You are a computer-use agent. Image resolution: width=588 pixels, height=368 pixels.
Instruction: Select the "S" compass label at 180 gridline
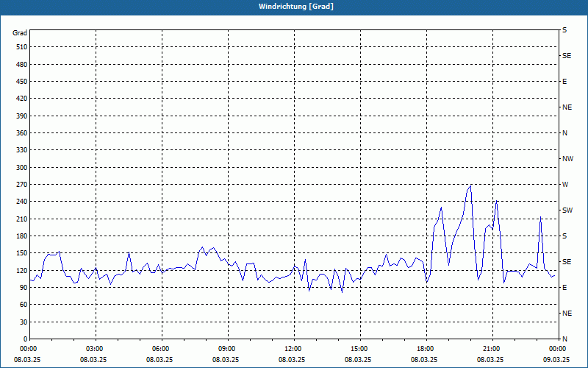tap(564, 236)
